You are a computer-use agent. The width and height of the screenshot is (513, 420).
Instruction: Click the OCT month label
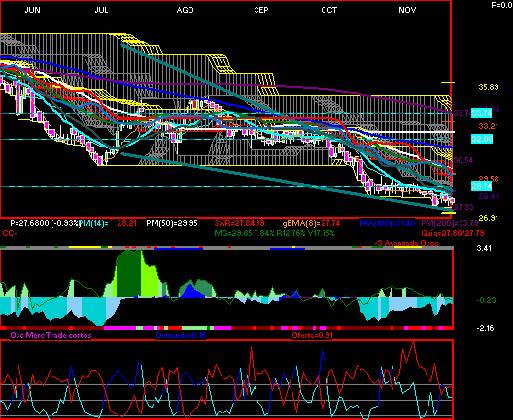(329, 10)
